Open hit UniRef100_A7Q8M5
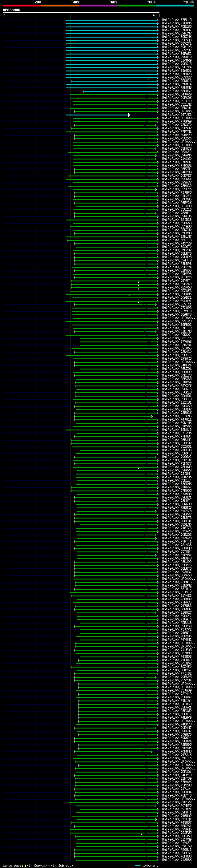Viewport: 197px width, 868px height. (177, 23)
